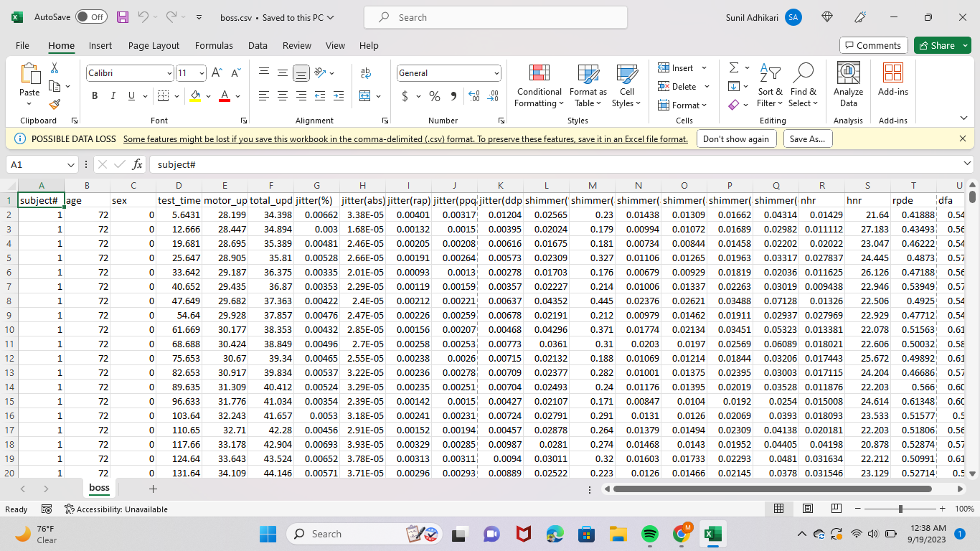Viewport: 980px width, 551px height.
Task: Open the Conditional Formatting gallery
Action: tap(539, 86)
